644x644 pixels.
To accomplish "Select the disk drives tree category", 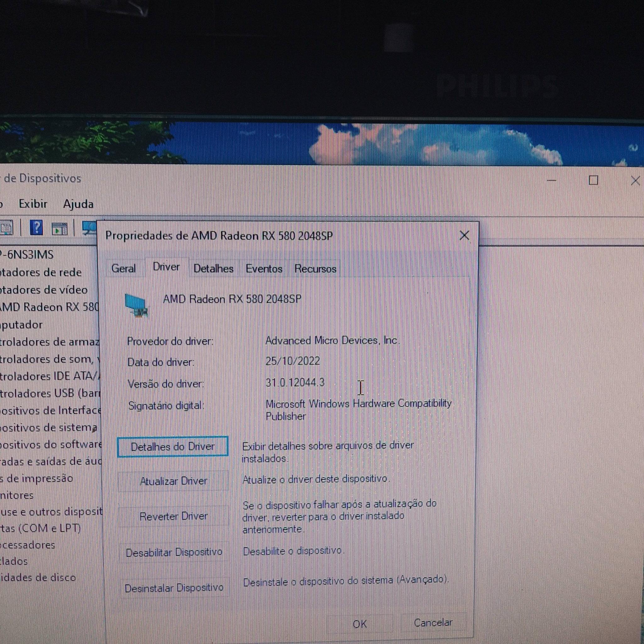I will (x=38, y=578).
